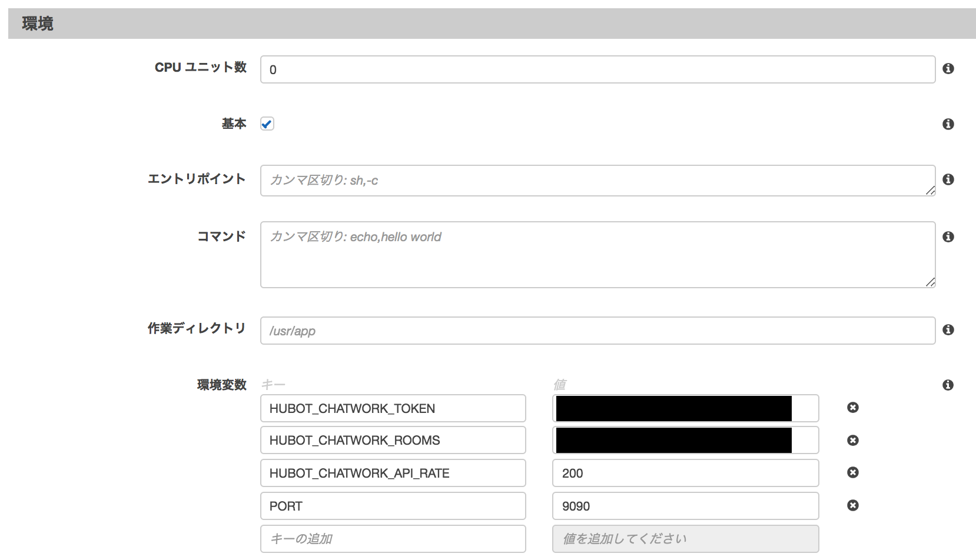Click the エントリポイント resize handle
The height and width of the screenshot is (560, 976).
pyautogui.click(x=930, y=191)
